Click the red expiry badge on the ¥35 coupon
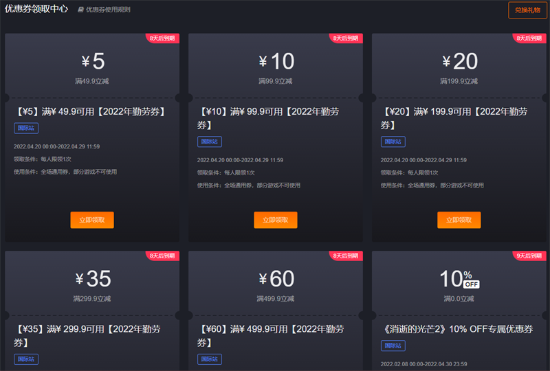 (x=162, y=256)
